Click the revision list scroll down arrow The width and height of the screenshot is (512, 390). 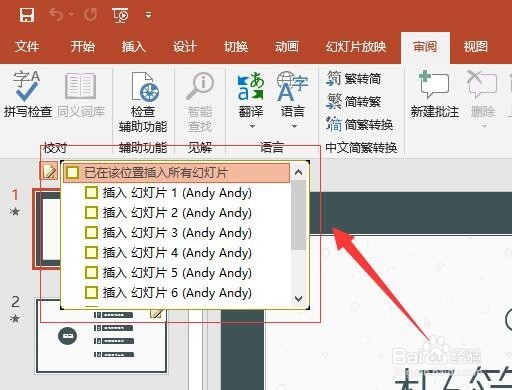tap(299, 298)
